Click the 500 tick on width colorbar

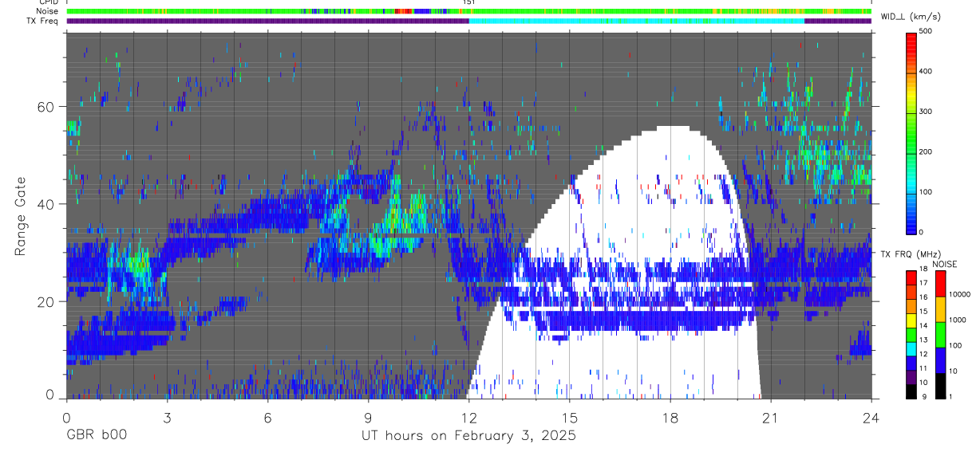(927, 31)
